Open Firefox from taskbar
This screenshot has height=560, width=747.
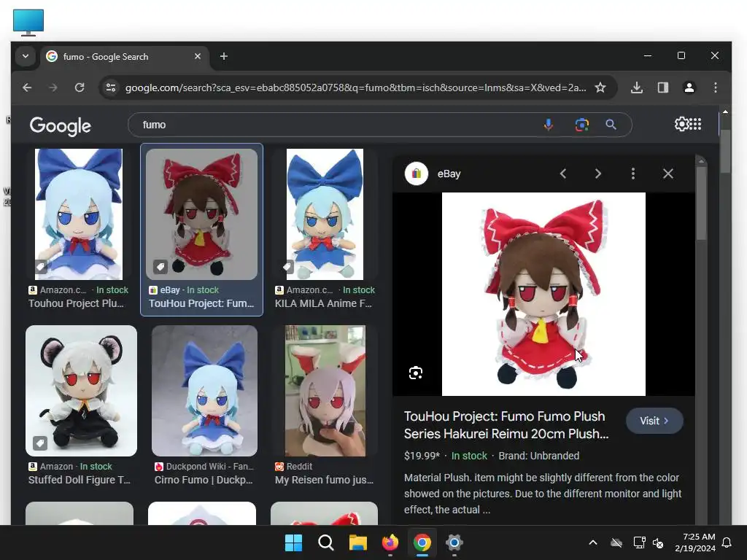pyautogui.click(x=390, y=542)
